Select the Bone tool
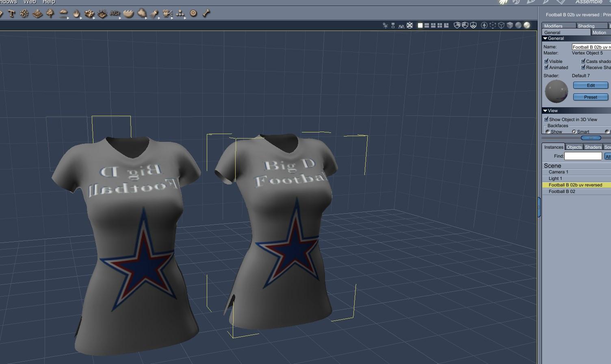Viewport: 611px width, 364px height. pos(206,13)
